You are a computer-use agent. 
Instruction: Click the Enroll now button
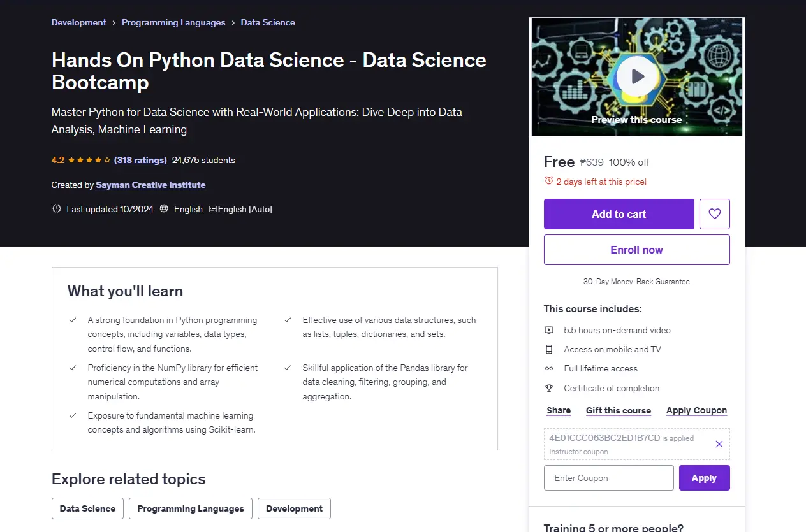[637, 250]
